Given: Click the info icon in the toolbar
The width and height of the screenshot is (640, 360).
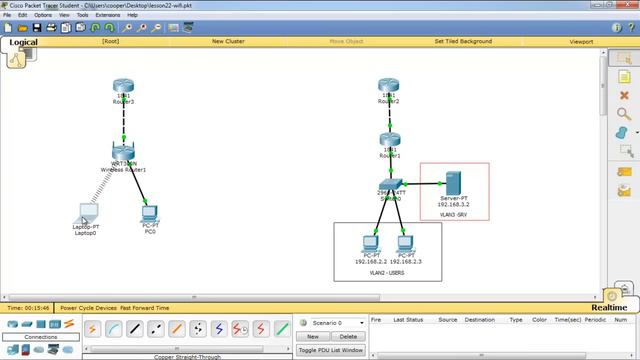Looking at the screenshot, I should click(616, 28).
